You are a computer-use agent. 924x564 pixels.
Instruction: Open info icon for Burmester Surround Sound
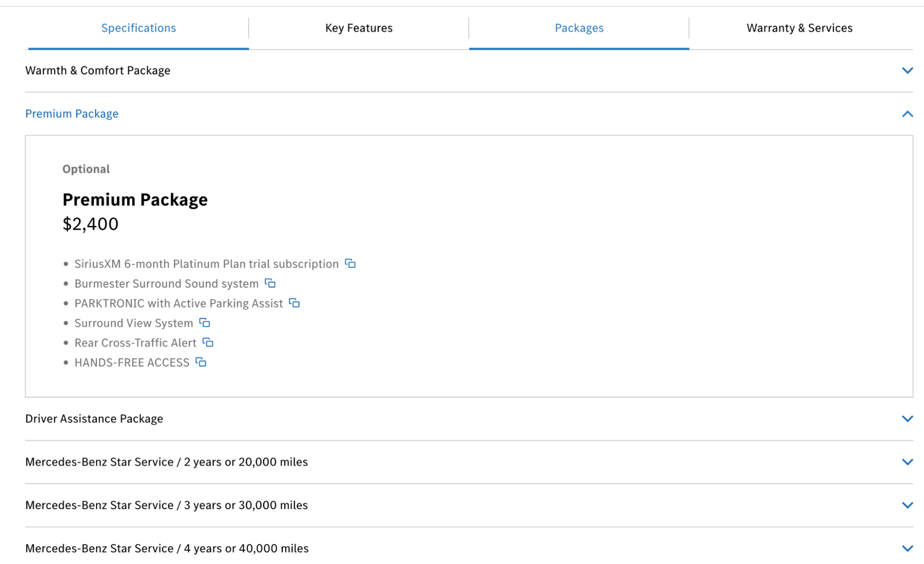[270, 283]
